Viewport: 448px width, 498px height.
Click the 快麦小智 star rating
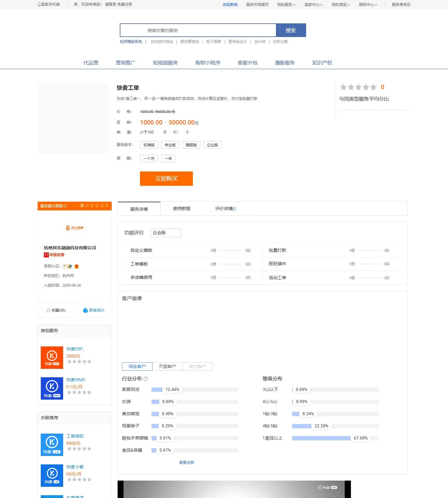pyautogui.click(x=79, y=480)
